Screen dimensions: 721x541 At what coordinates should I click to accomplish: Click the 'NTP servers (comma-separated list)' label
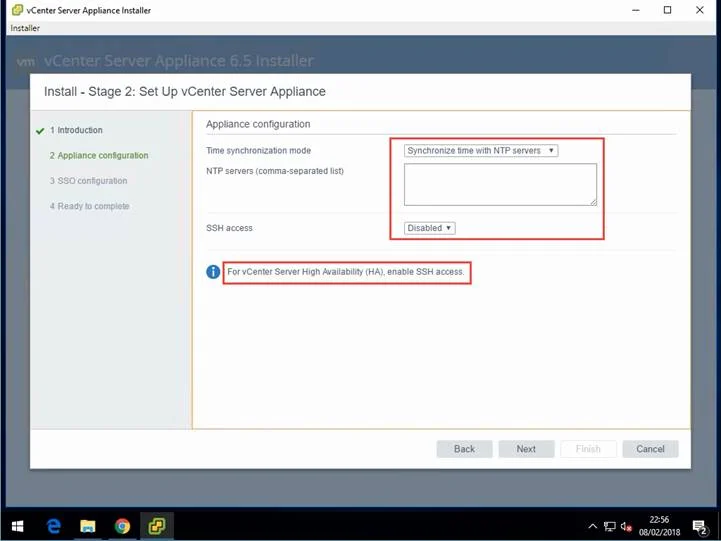[275, 171]
